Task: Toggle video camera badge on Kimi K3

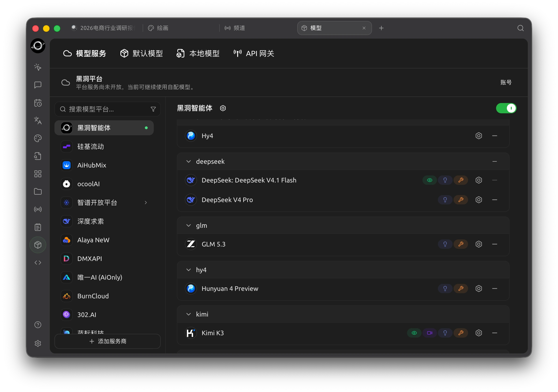Action: tap(429, 333)
